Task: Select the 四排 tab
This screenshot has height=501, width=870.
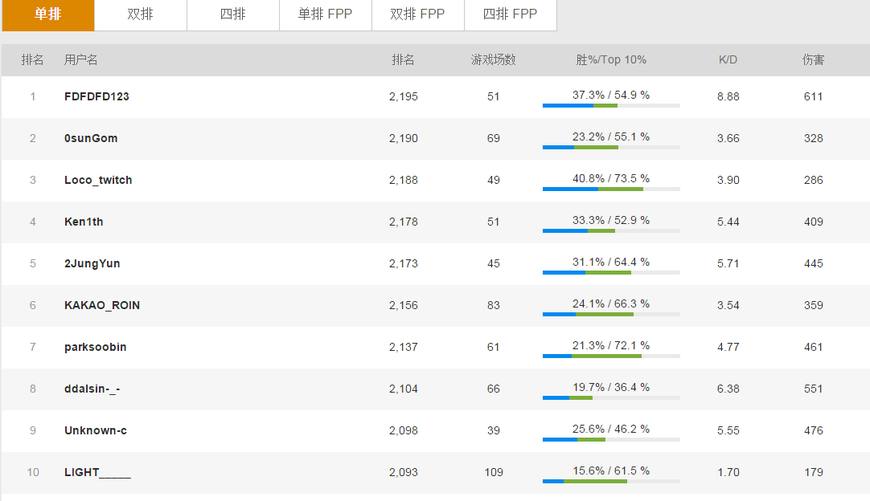Action: click(x=233, y=14)
